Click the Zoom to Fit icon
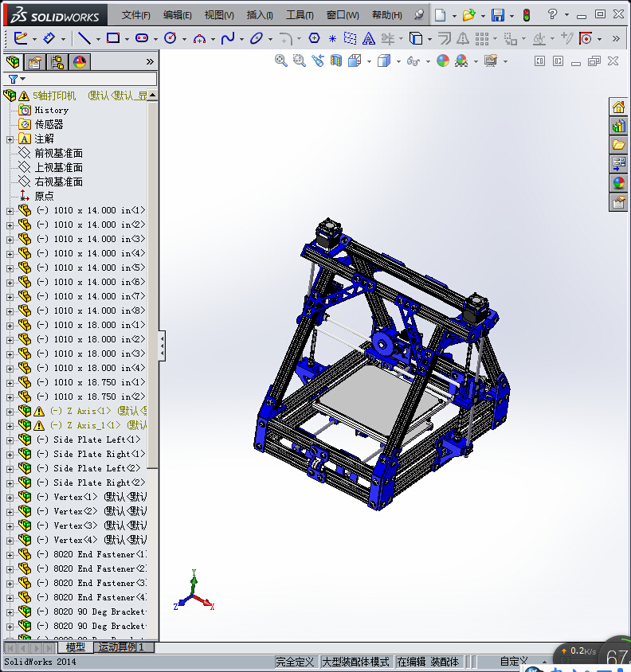 281,61
